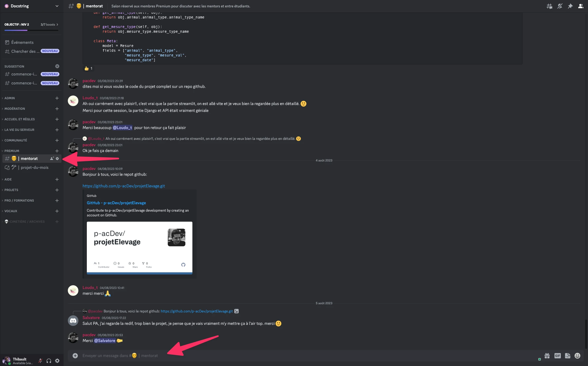Toggle the thumbs-up reaction on code message
This screenshot has width=588, height=366.
(88, 69)
